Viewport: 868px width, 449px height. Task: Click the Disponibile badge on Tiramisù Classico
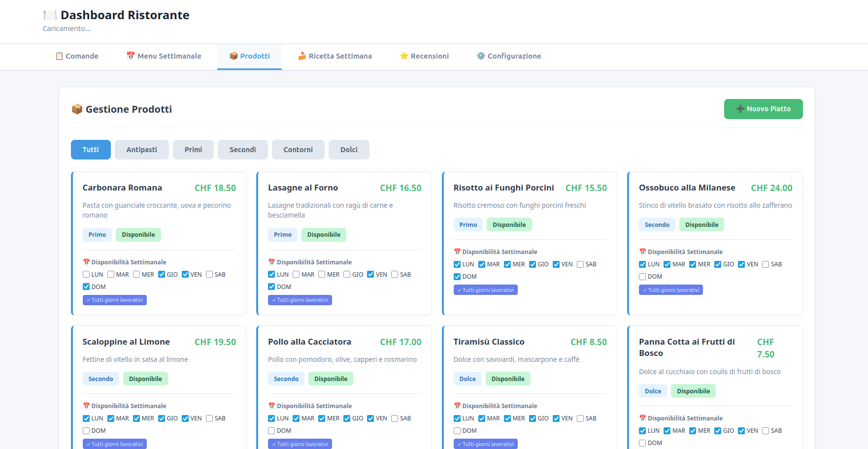[x=508, y=379]
